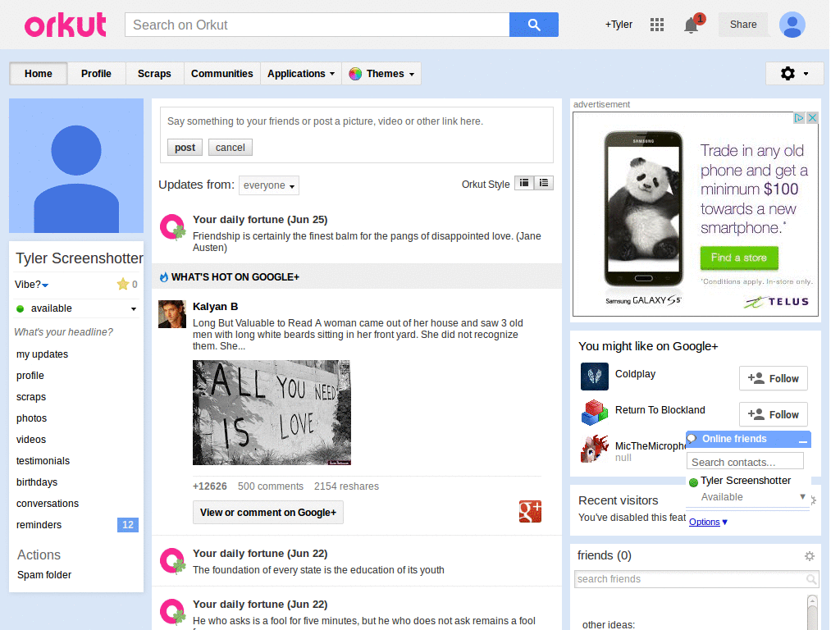This screenshot has height=630, width=840.
Task: Expand the Vibe dropdown arrow
Action: tap(45, 285)
